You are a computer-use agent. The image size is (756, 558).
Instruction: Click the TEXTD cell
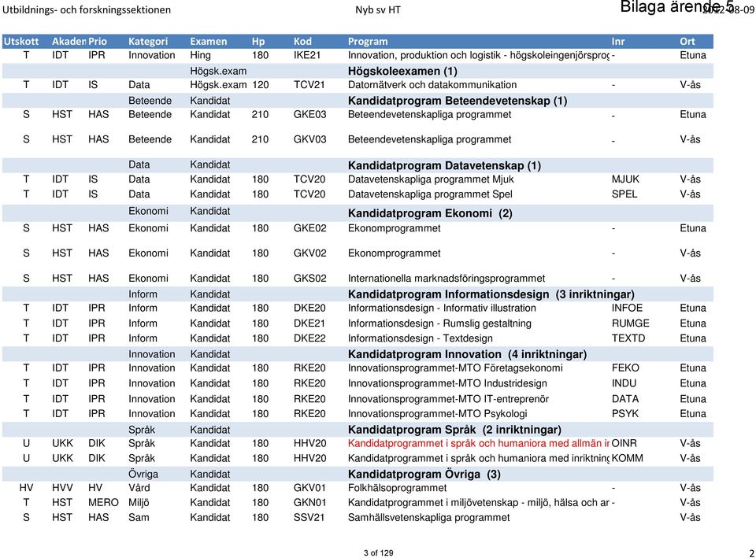(x=628, y=338)
